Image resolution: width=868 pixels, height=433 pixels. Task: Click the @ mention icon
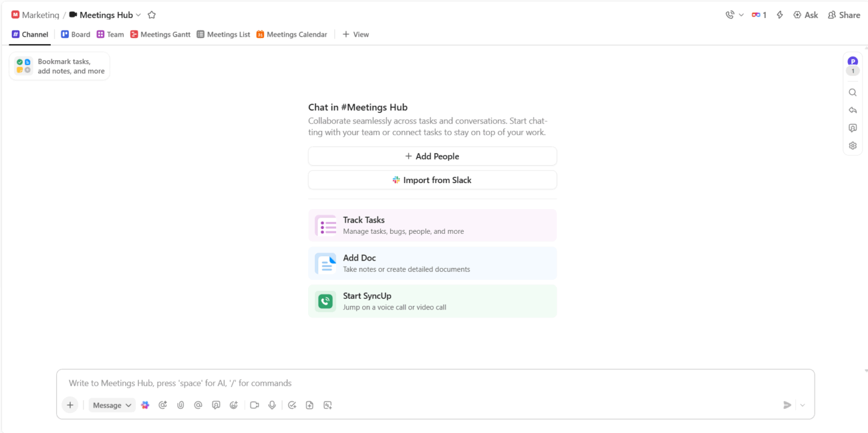[x=198, y=404]
